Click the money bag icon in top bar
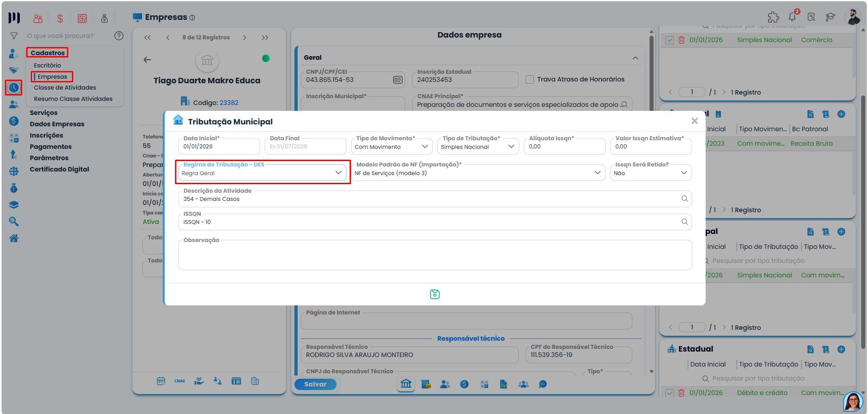This screenshot has width=868, height=414. tap(104, 18)
